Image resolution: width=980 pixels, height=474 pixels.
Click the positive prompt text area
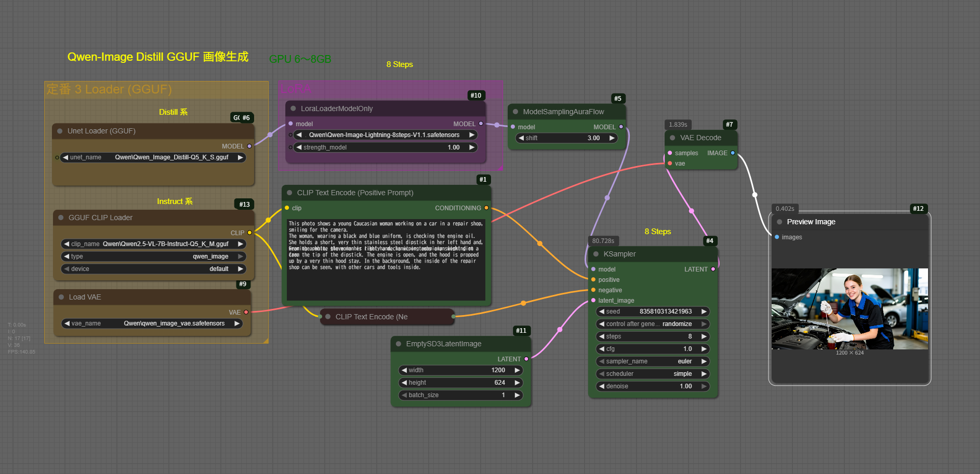[386, 260]
